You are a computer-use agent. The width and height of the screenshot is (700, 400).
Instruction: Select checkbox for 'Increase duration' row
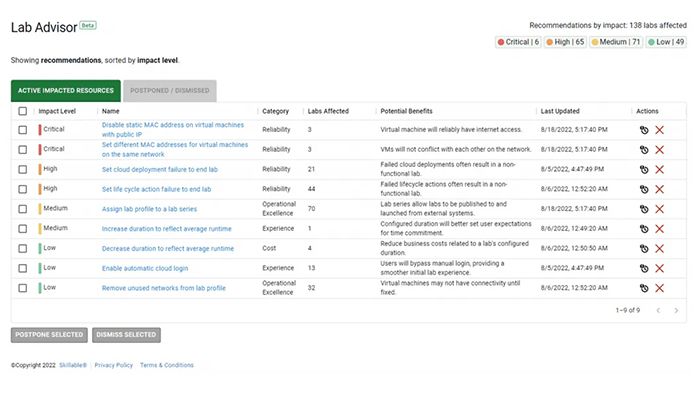(x=23, y=228)
